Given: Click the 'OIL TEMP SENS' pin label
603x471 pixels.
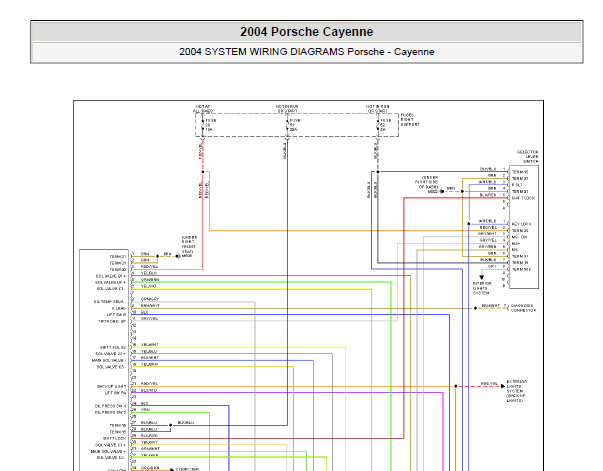Looking at the screenshot, I should [x=110, y=302].
